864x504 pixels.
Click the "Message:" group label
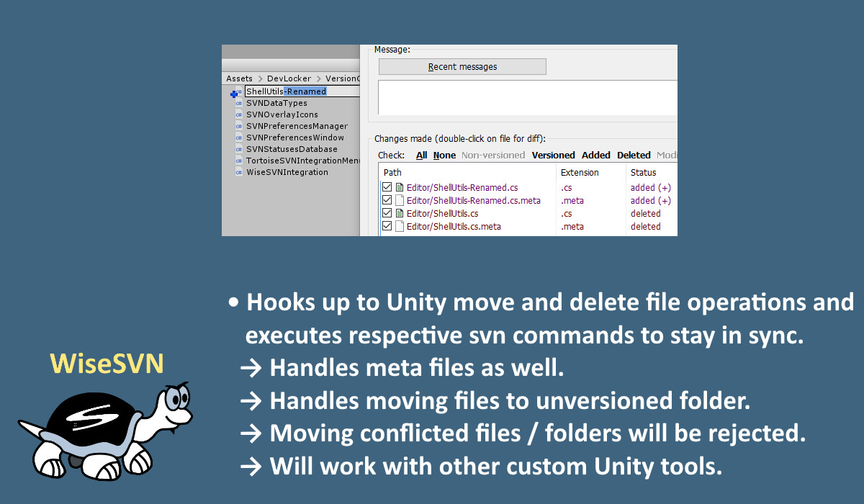click(x=392, y=49)
